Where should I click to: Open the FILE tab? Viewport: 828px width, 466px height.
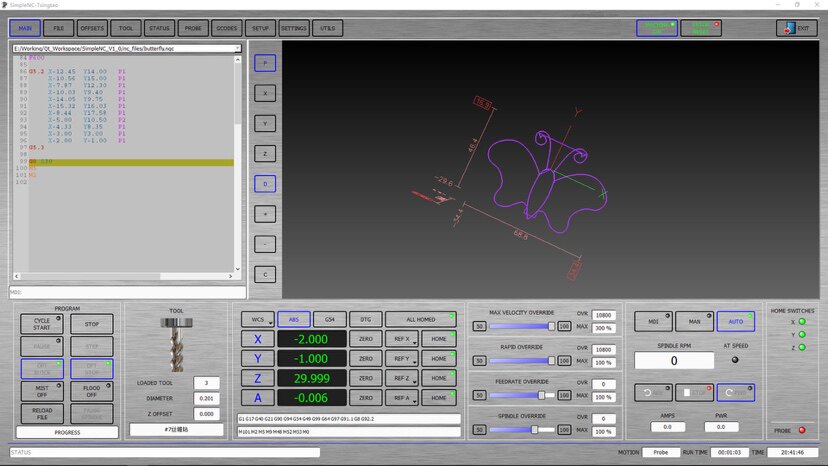(59, 28)
